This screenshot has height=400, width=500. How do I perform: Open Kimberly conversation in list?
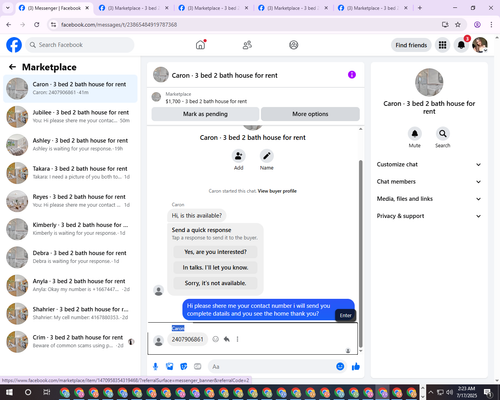point(70,229)
